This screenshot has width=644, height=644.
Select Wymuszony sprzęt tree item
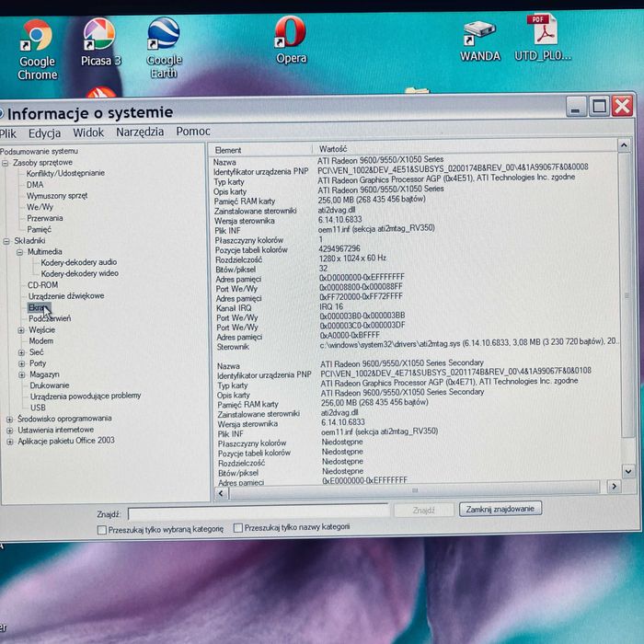(57, 195)
